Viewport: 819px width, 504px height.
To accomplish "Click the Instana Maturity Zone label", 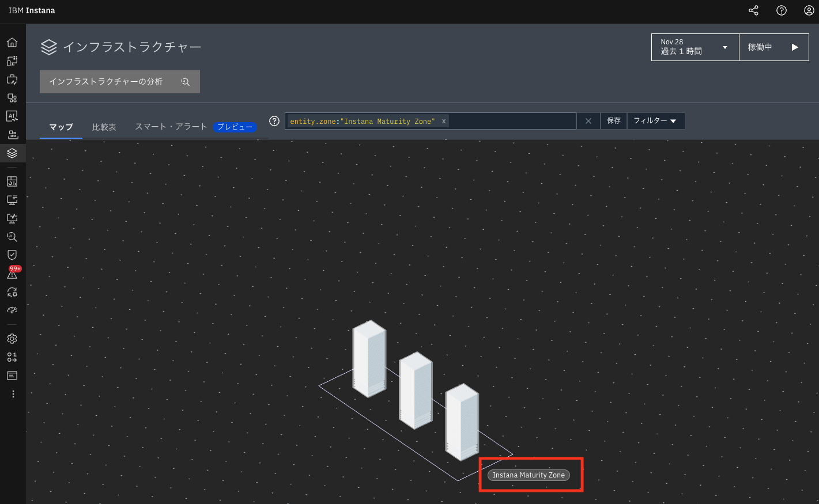I will tap(529, 475).
